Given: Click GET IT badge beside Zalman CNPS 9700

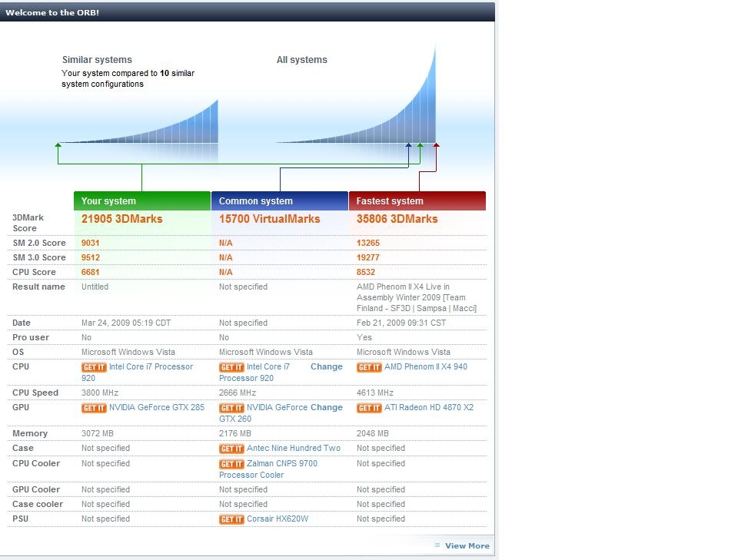Looking at the screenshot, I should tap(231, 464).
